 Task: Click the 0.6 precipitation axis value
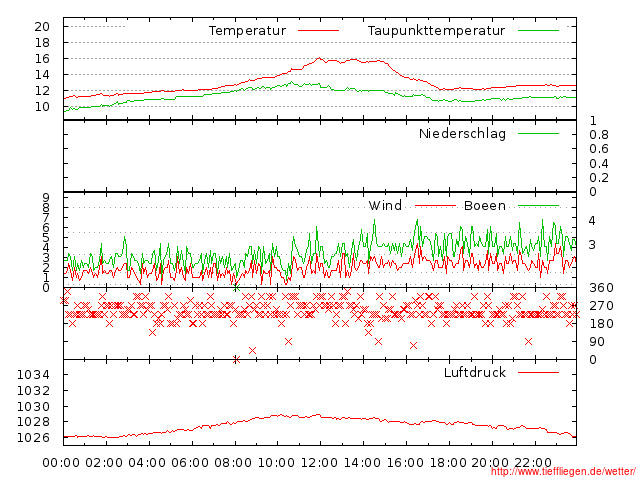[x=599, y=149]
